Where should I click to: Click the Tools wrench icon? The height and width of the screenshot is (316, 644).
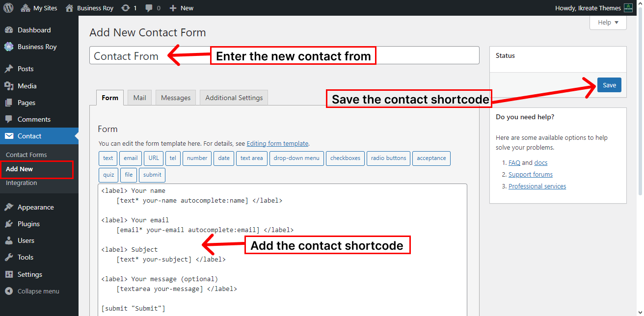tap(9, 257)
